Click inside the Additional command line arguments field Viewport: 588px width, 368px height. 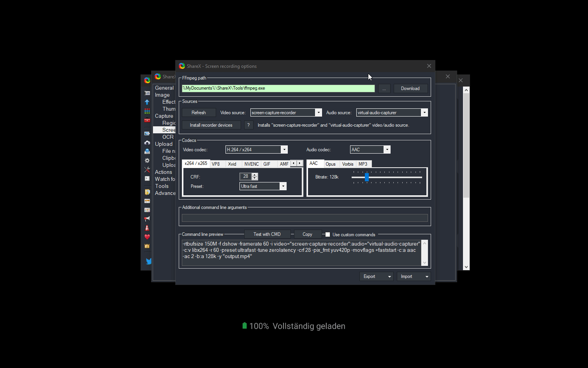pos(305,218)
